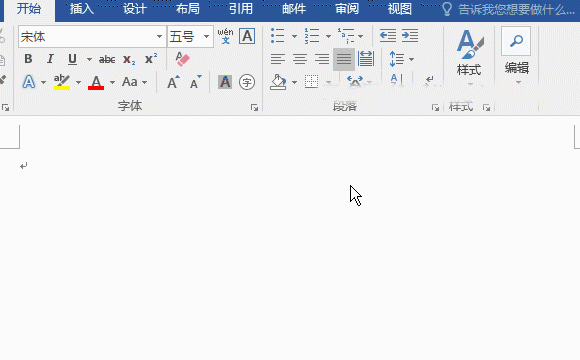580x360 pixels.
Task: Open highlight color dropdown arrow
Action: tap(78, 82)
